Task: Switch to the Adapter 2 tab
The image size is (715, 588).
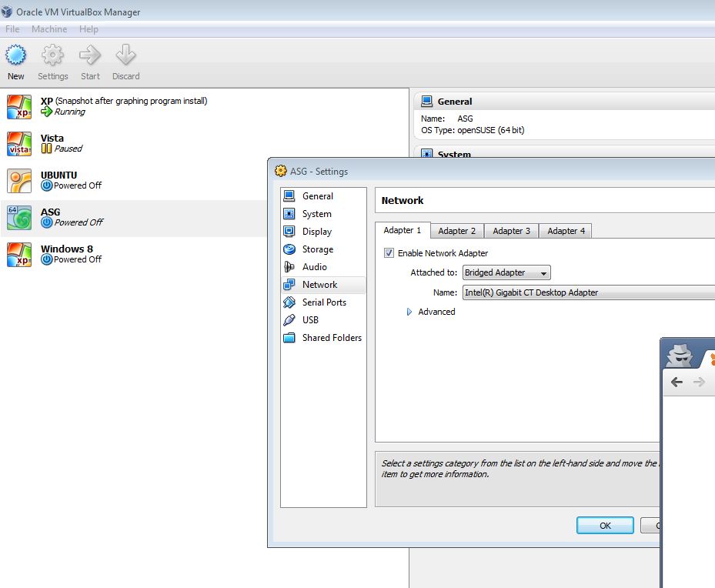Action: pos(456,231)
